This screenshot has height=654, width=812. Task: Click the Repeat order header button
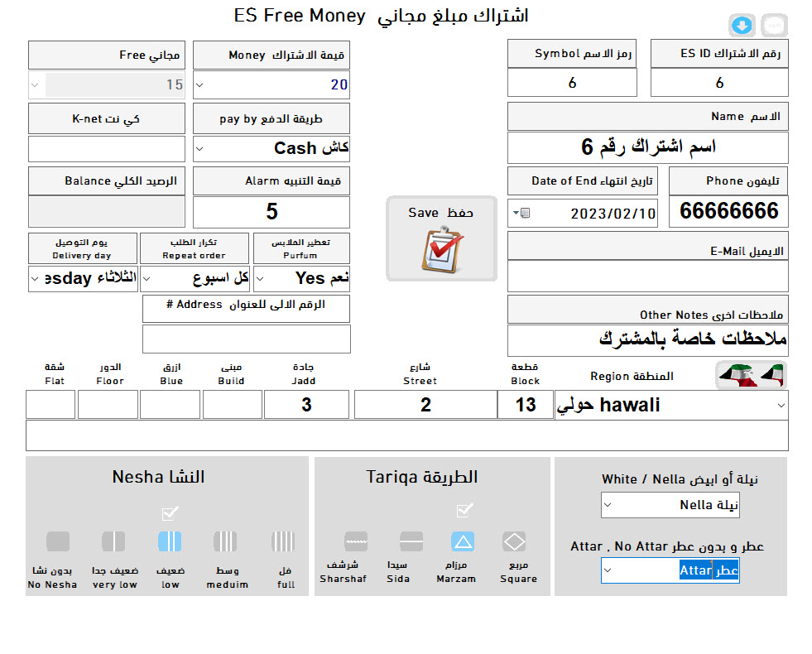tap(195, 248)
